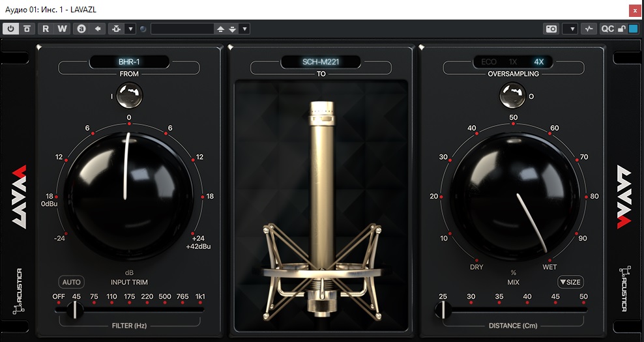Click the SCH-M221 TO microphone selector
Screen dimensions: 644x342
321,62
